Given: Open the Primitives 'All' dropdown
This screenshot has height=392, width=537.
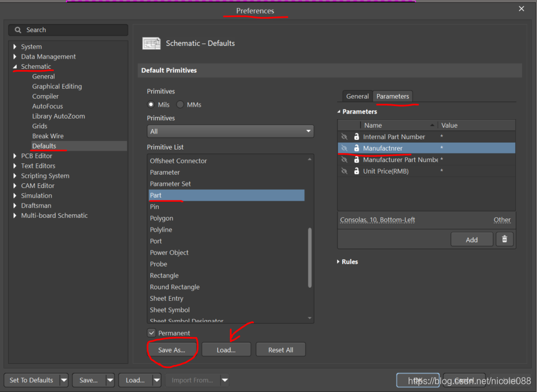Looking at the screenshot, I should 230,131.
